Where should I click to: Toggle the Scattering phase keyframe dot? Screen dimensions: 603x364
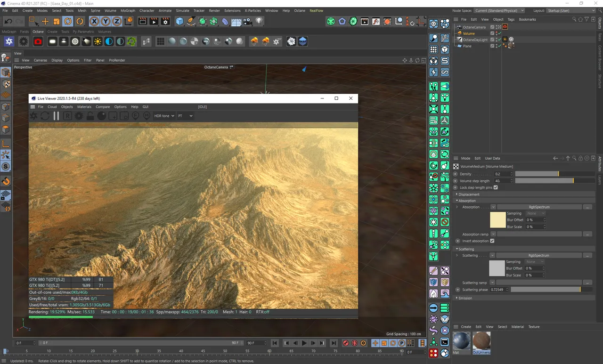click(x=458, y=290)
